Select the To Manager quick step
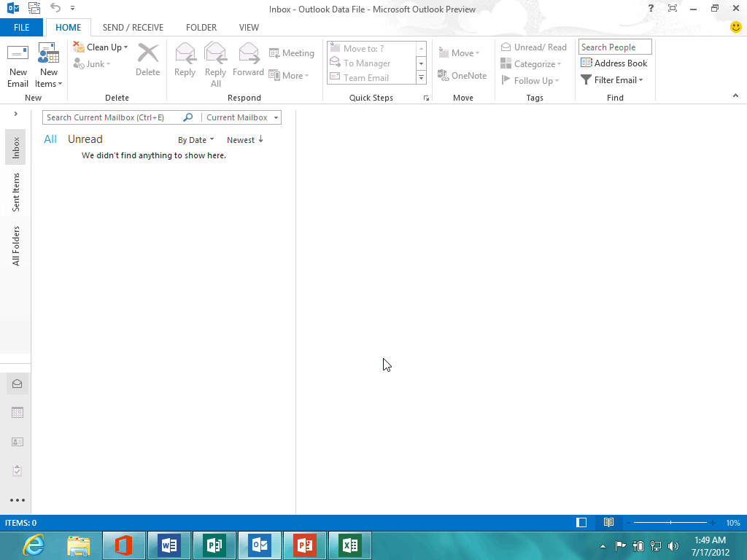The image size is (747, 560). tap(370, 63)
